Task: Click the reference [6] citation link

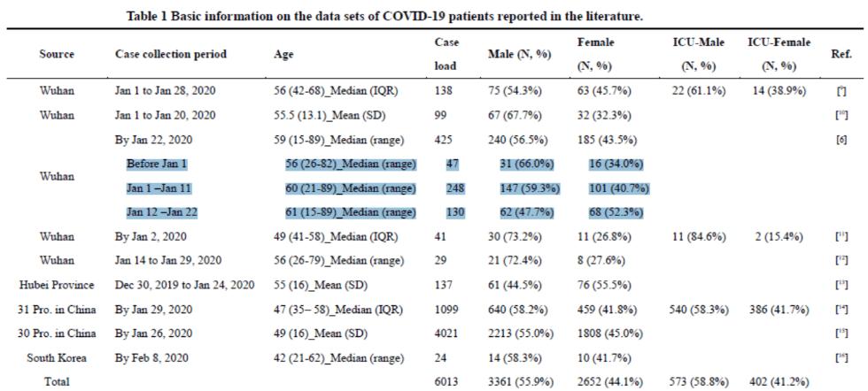Action: pyautogui.click(x=841, y=140)
